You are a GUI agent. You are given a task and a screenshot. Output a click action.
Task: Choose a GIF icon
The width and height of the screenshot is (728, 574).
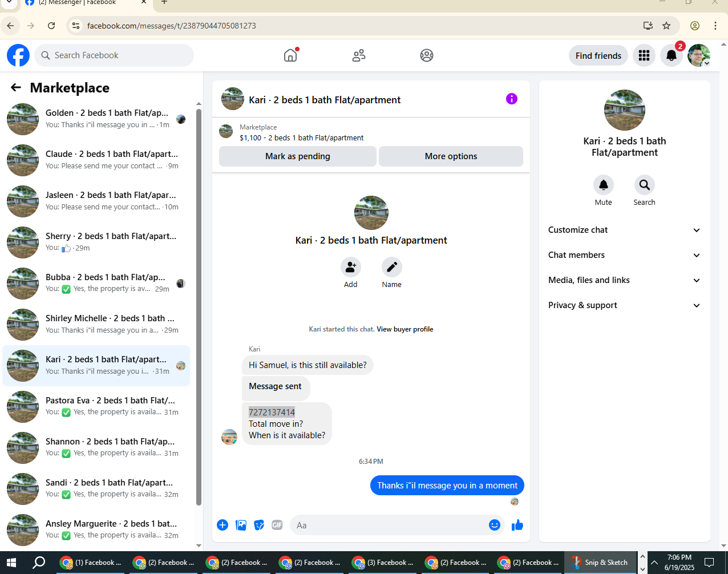[x=277, y=525]
